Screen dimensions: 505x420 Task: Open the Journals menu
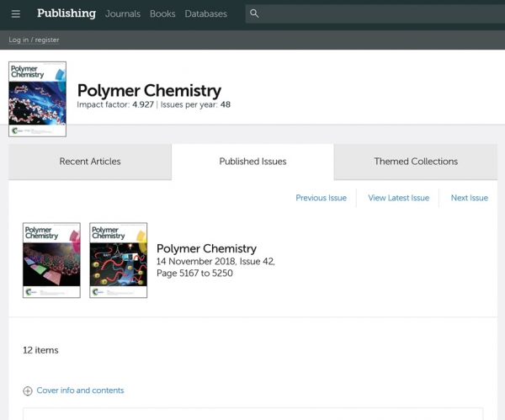123,13
